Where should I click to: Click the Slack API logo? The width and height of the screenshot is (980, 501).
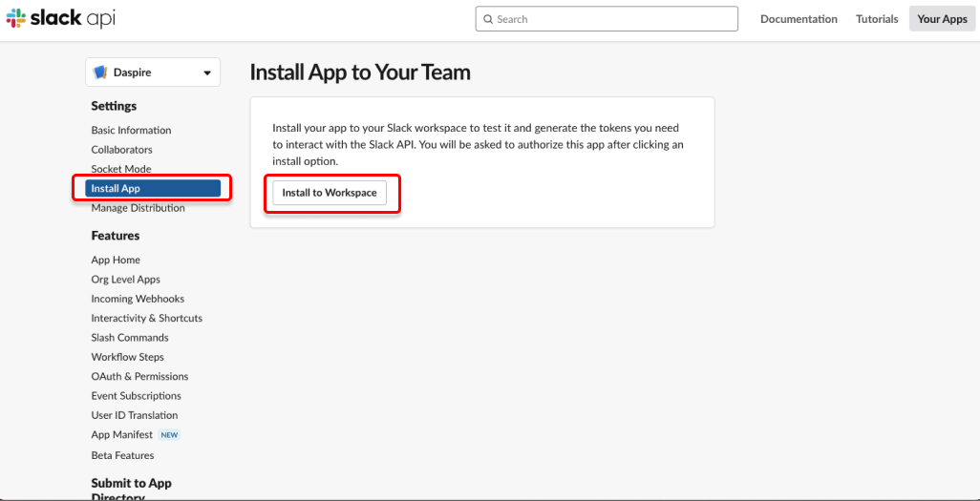click(x=60, y=19)
